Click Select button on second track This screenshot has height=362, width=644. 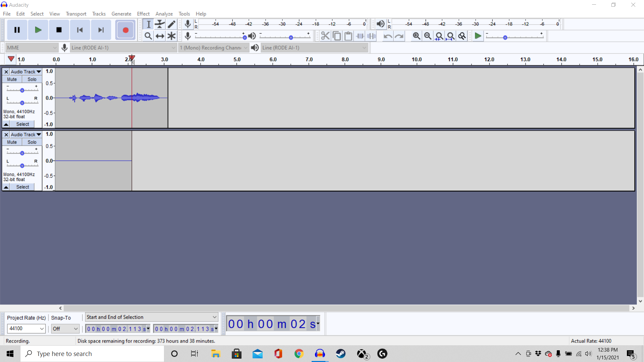click(22, 187)
